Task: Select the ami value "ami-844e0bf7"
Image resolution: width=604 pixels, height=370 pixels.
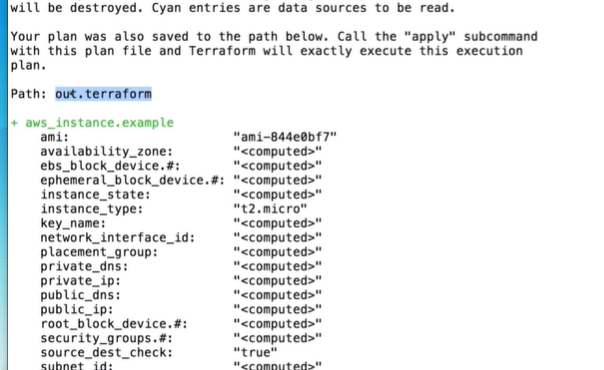Action: click(x=285, y=137)
